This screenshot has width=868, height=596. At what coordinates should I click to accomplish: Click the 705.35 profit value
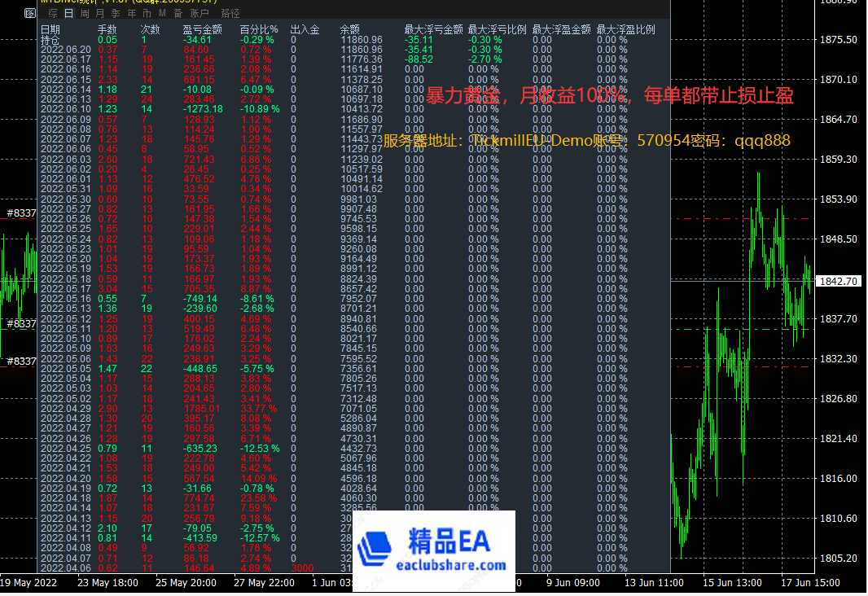[x=199, y=289]
